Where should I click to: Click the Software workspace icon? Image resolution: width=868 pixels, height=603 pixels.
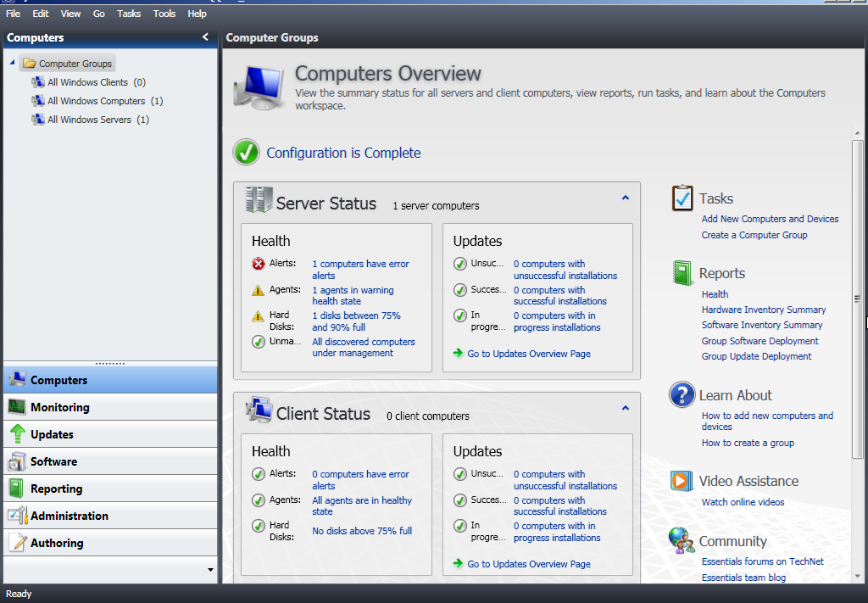[x=17, y=461]
